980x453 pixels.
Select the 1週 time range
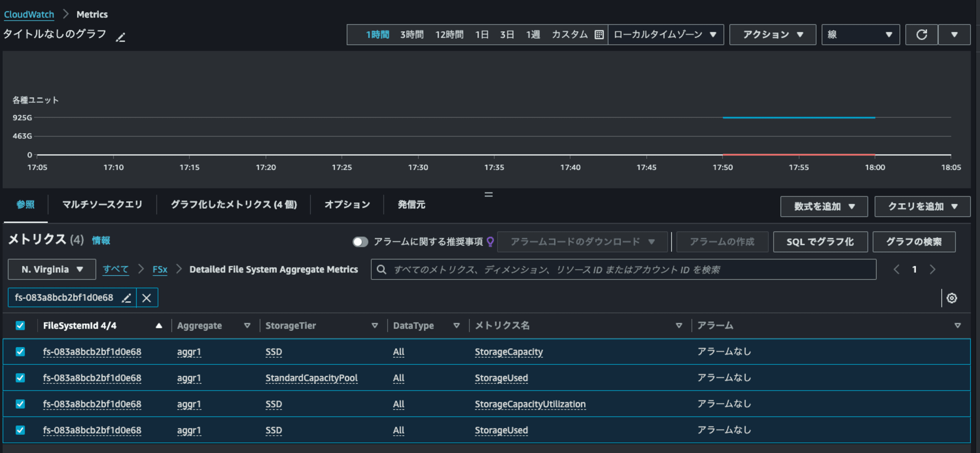pos(533,35)
